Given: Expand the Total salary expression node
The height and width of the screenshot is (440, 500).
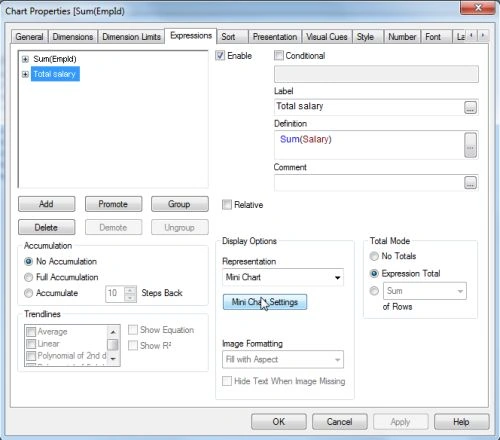Looking at the screenshot, I should [25, 74].
